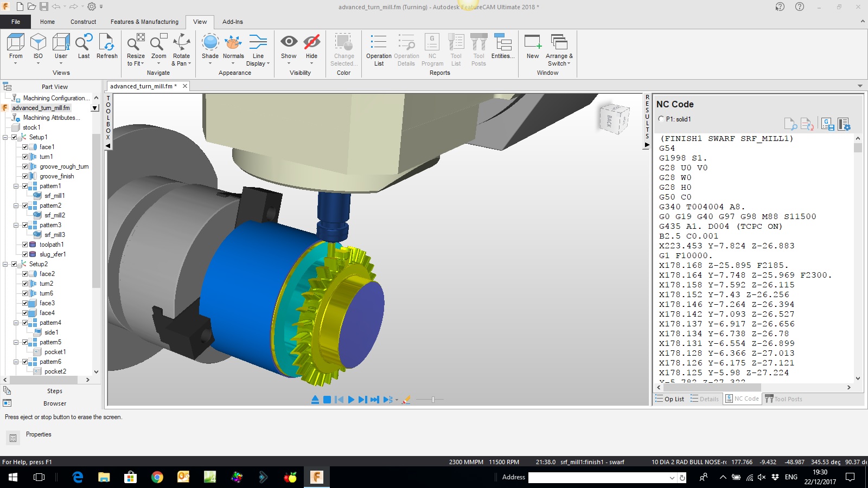Open the Operation List report
Screen dimensions: 868x488
click(x=379, y=43)
